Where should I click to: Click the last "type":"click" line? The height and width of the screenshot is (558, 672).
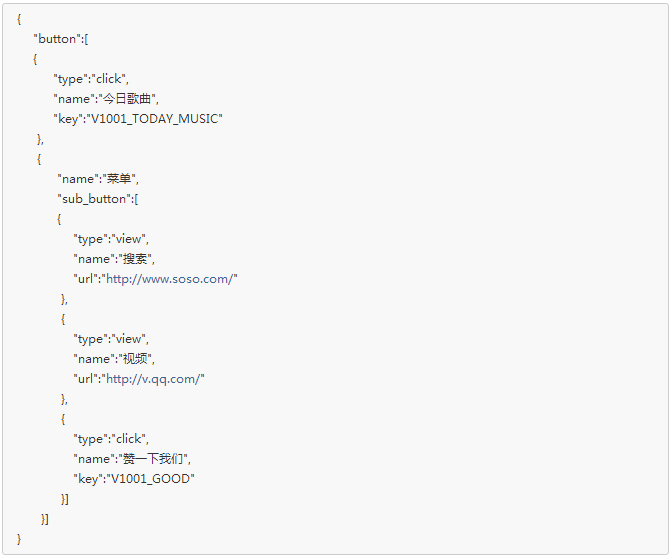[111, 439]
